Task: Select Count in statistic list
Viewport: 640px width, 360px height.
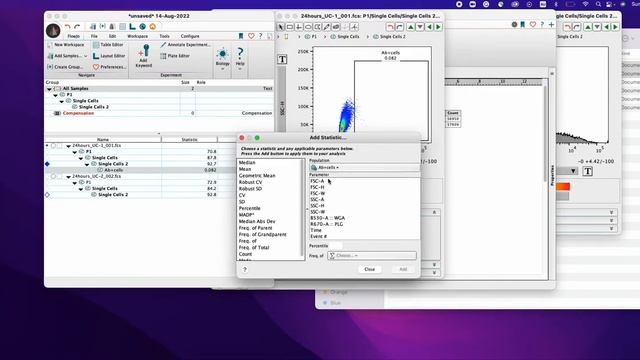Action: 245,254
